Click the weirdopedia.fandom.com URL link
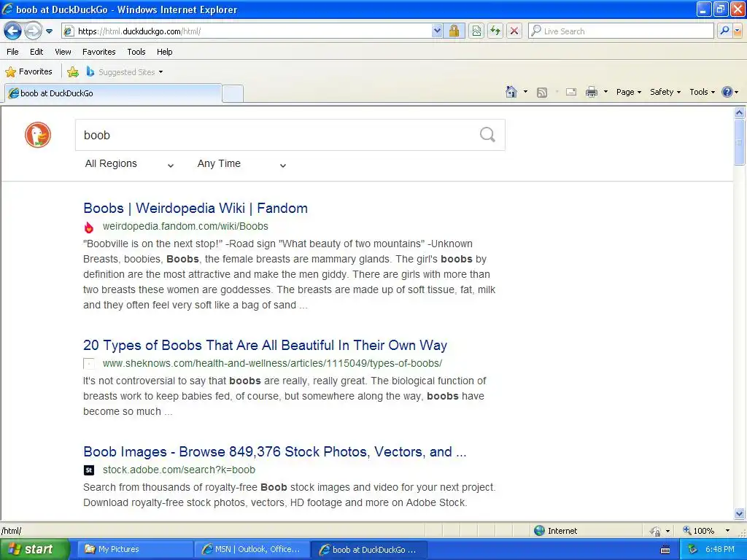This screenshot has height=560, width=747. click(185, 226)
